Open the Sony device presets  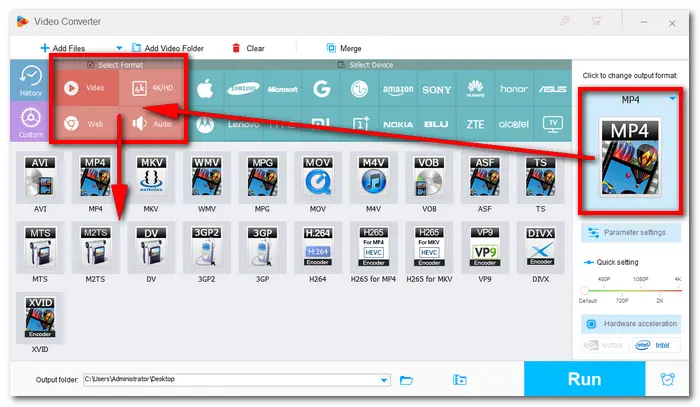click(436, 89)
